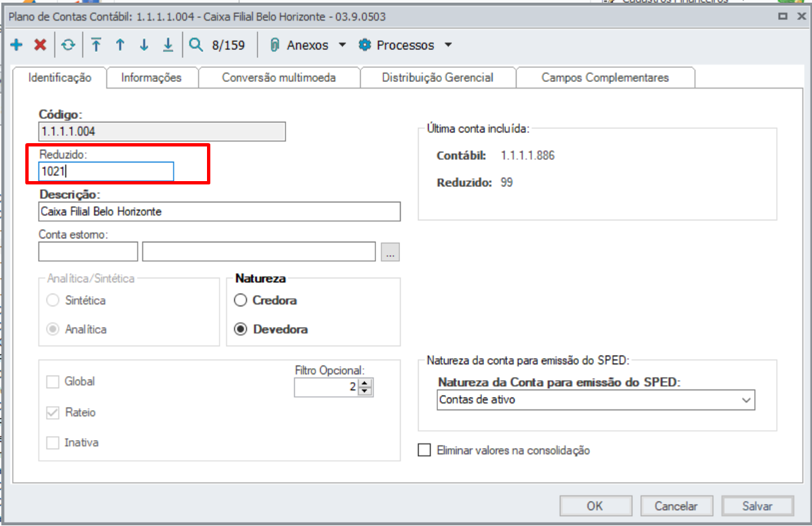Select the Credora nature option

pyautogui.click(x=240, y=300)
